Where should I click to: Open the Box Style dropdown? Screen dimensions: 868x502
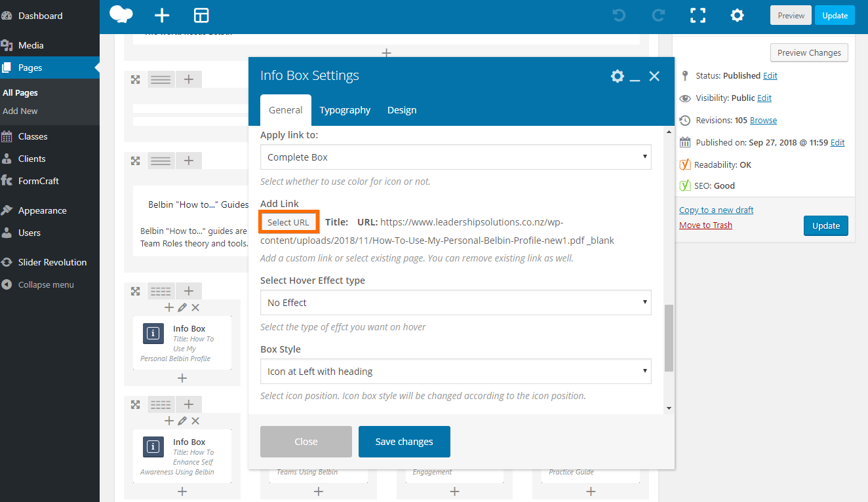tap(456, 372)
